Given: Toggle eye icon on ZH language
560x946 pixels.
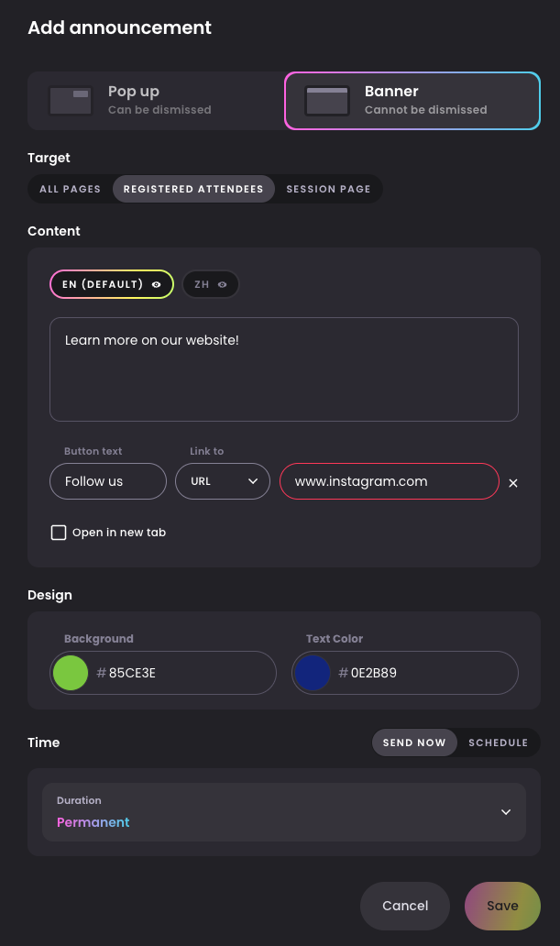Looking at the screenshot, I should [222, 285].
